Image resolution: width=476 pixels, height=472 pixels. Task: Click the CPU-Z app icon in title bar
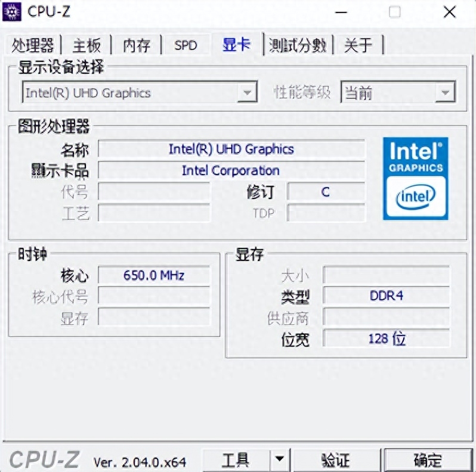pyautogui.click(x=12, y=11)
